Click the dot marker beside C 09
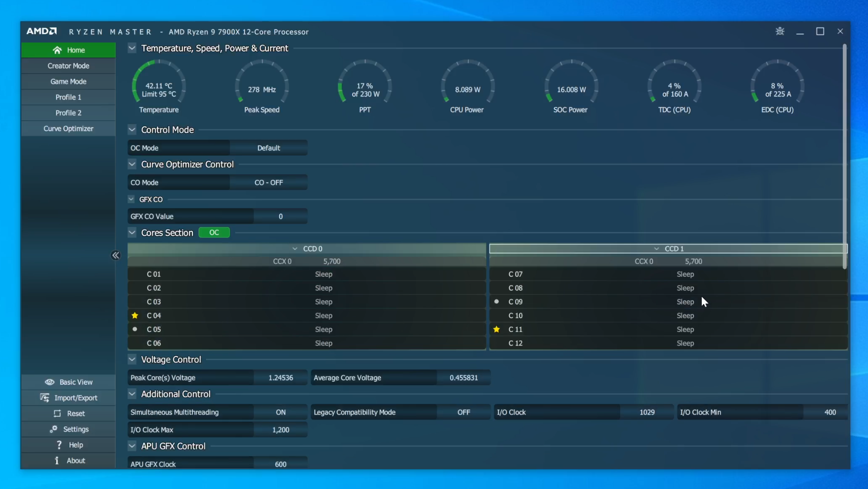This screenshot has height=489, width=868. (x=497, y=302)
